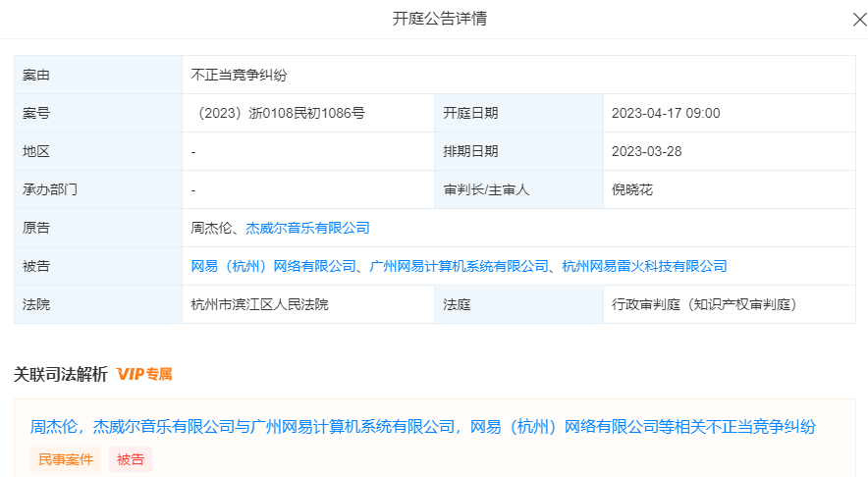Click the 审判长/主审人 label
The width and height of the screenshot is (868, 477).
(486, 189)
